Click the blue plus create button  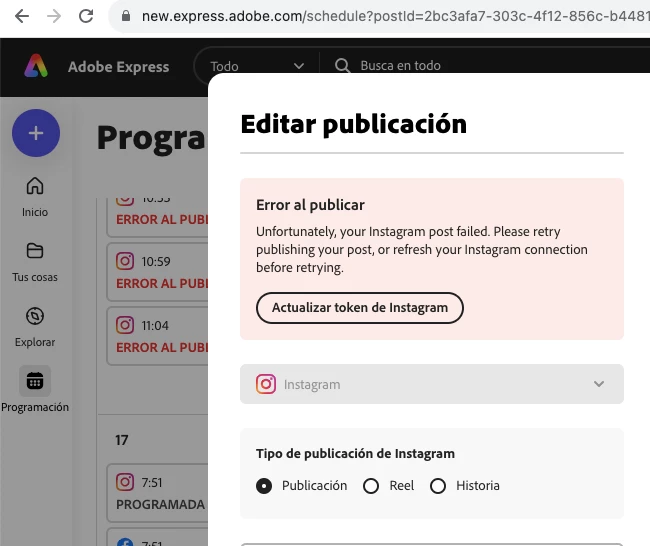coord(36,133)
